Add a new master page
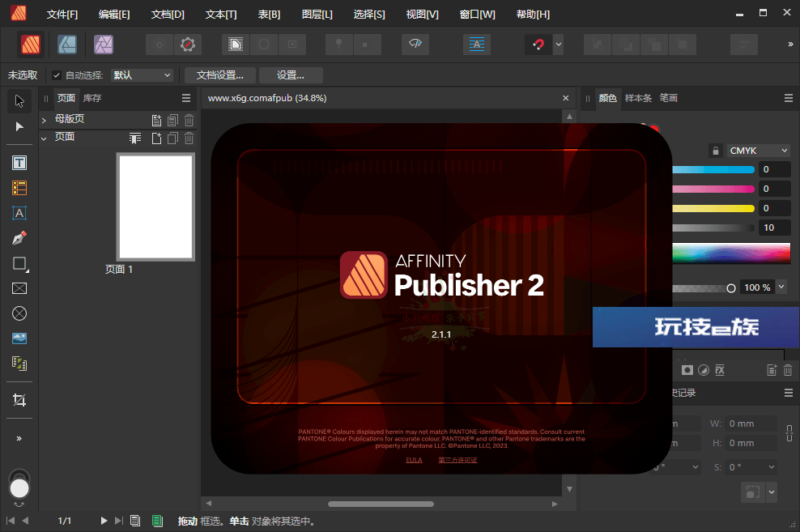 coord(156,121)
